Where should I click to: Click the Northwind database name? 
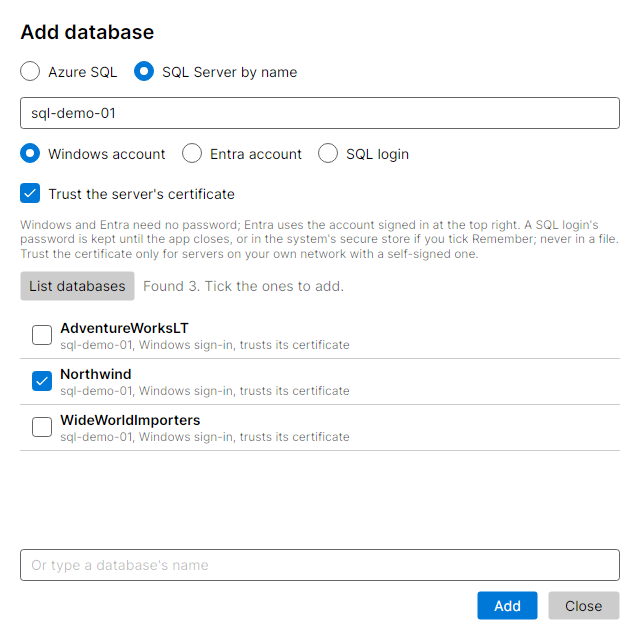point(96,374)
